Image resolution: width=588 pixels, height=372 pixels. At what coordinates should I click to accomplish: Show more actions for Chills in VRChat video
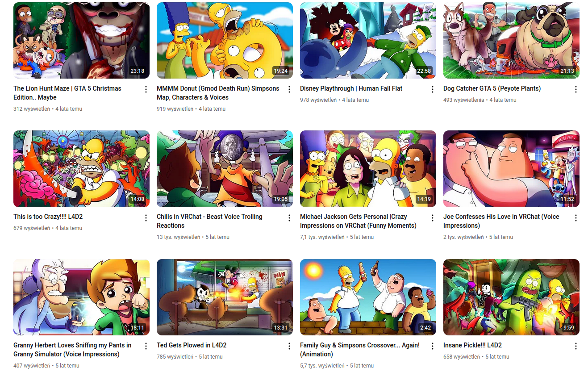(x=289, y=218)
